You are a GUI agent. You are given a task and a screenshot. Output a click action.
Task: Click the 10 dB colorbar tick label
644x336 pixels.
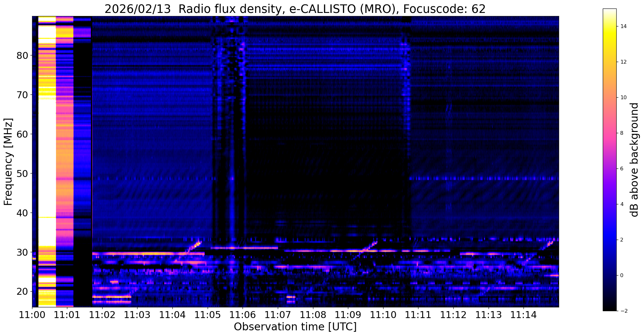623,98
